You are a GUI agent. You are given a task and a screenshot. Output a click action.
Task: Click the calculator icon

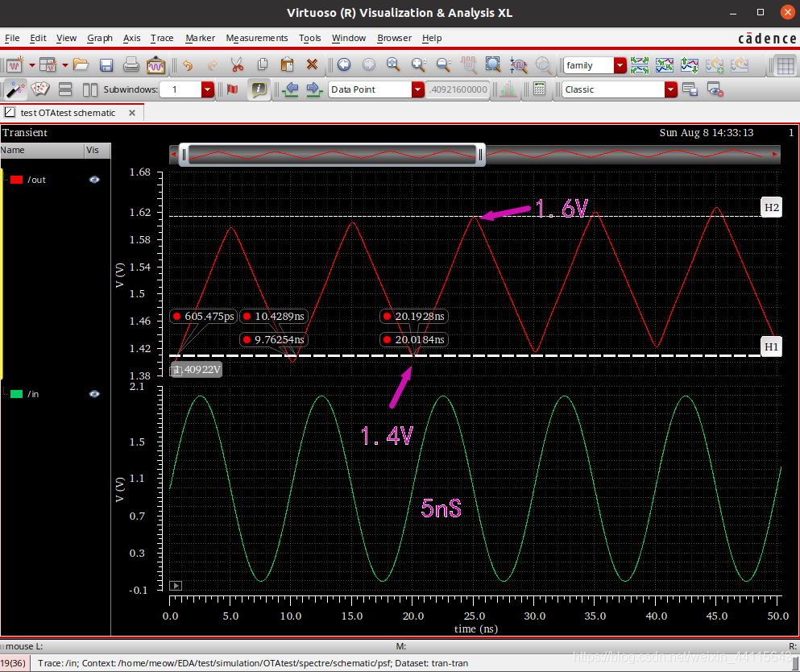coord(539,89)
